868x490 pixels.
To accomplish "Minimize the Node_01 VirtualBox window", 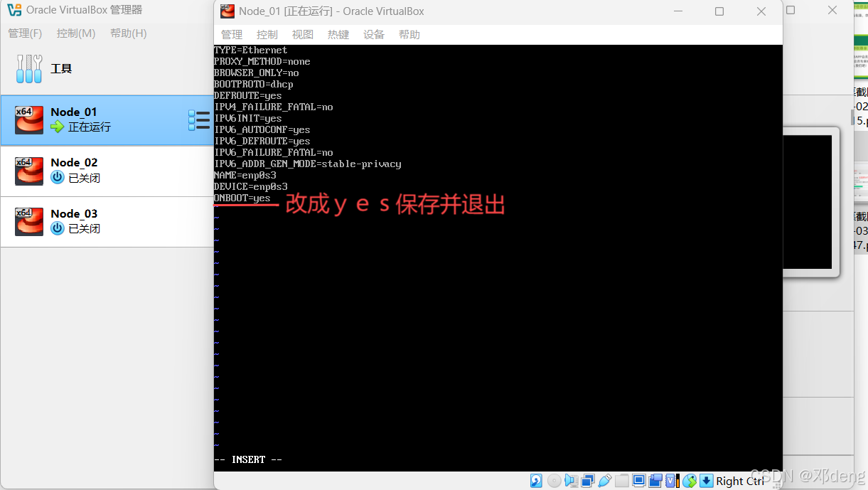I will click(677, 11).
